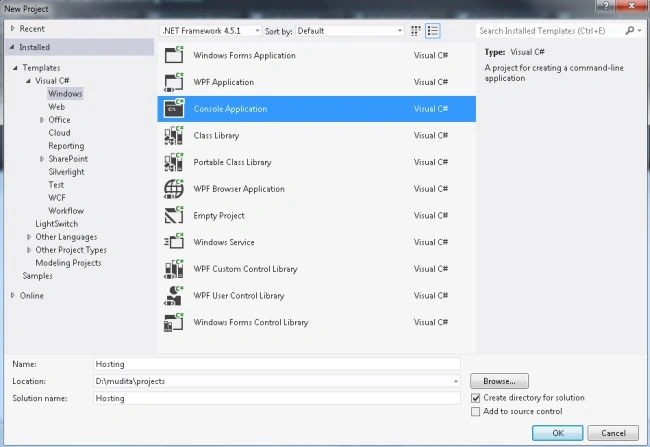Switch templates to medium icons list view

click(432, 31)
